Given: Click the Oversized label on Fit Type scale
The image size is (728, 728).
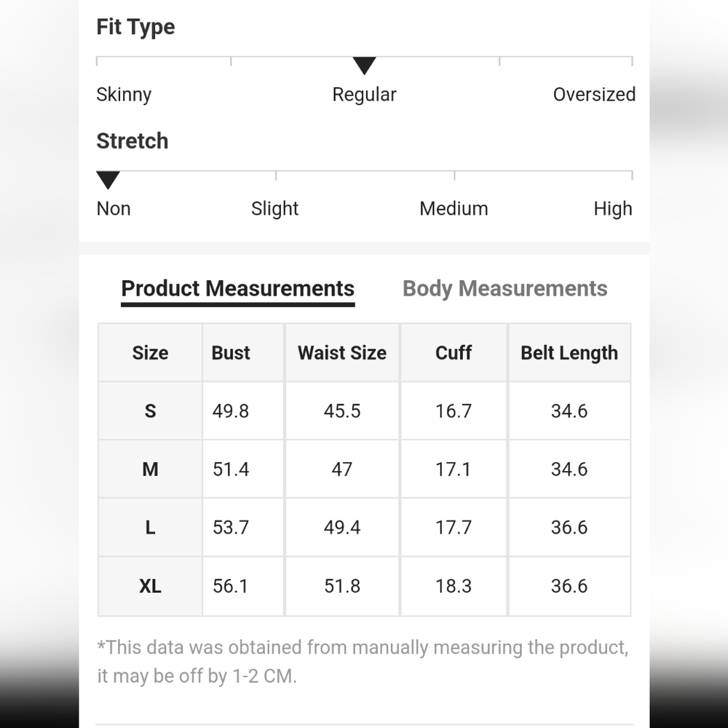Looking at the screenshot, I should pos(594,95).
